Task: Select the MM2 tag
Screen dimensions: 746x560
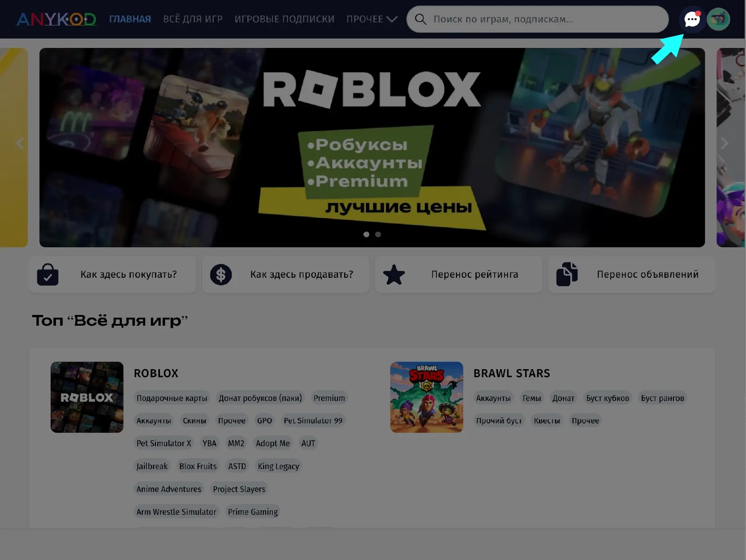Action: point(236,443)
